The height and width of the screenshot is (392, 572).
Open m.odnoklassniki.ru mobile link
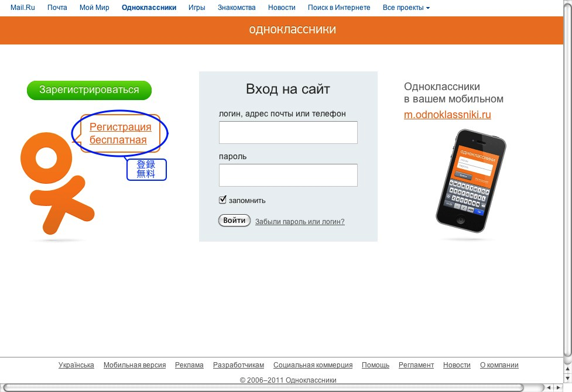click(447, 115)
